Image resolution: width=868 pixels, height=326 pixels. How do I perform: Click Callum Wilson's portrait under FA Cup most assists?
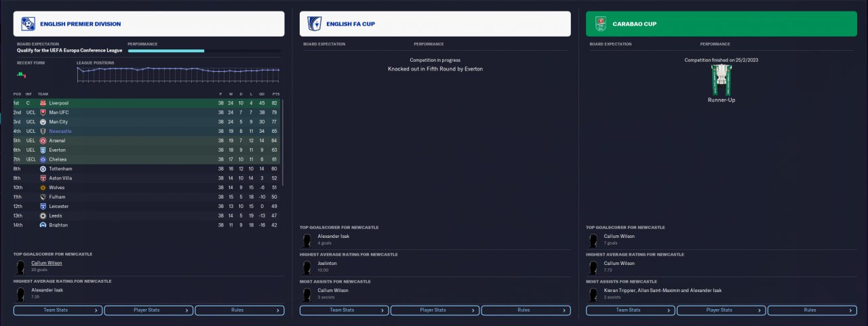pos(307,293)
